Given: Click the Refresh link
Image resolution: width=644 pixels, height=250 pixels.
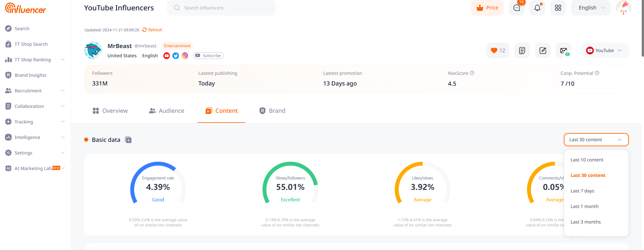Looking at the screenshot, I should click(152, 30).
